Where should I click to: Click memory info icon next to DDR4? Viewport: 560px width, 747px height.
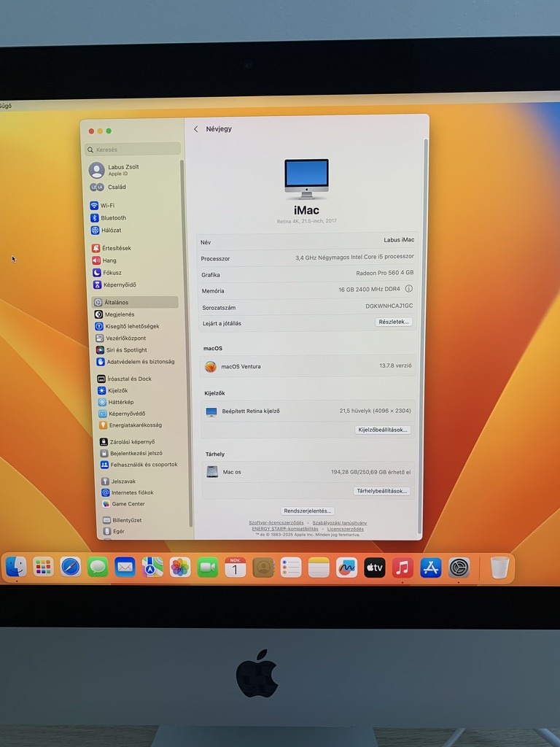tap(408, 289)
